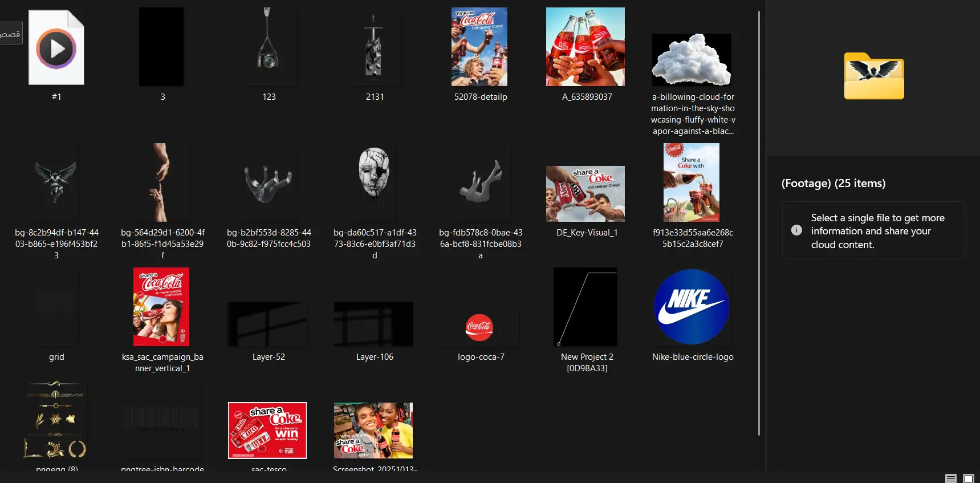Select the Nike-blue-circle-logo file
Image resolution: width=980 pixels, height=483 pixels.
point(692,307)
